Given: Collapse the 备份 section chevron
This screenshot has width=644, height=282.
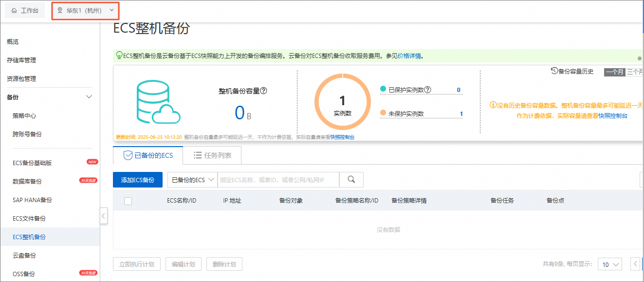Looking at the screenshot, I should tap(89, 97).
